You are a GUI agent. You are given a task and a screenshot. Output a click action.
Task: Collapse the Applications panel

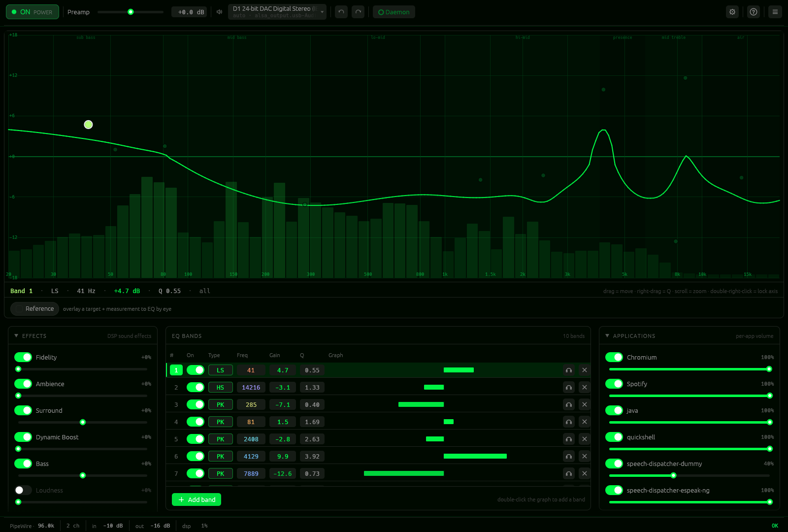pyautogui.click(x=607, y=335)
